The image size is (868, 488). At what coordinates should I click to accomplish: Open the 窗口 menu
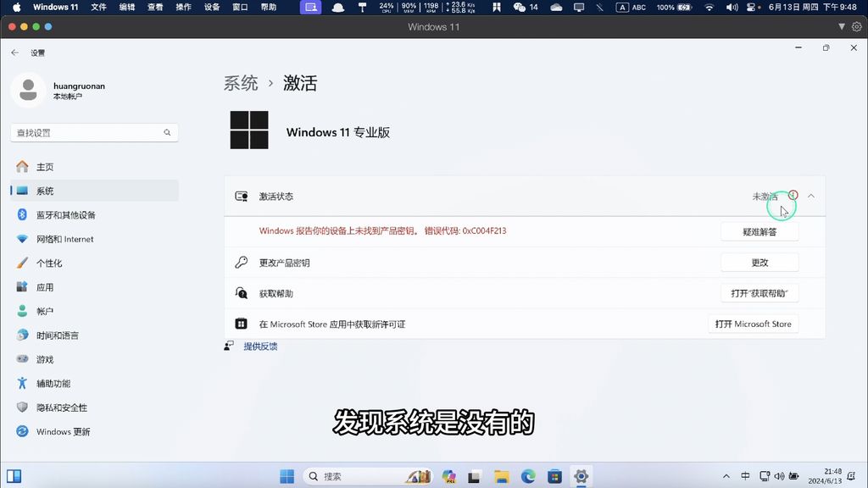coord(240,7)
